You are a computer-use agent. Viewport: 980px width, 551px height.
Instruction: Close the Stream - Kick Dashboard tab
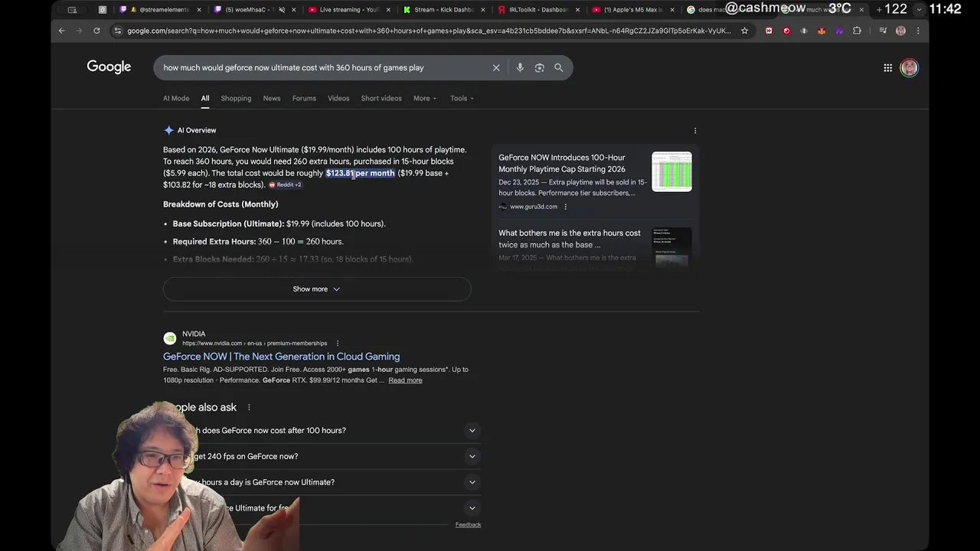tap(483, 10)
